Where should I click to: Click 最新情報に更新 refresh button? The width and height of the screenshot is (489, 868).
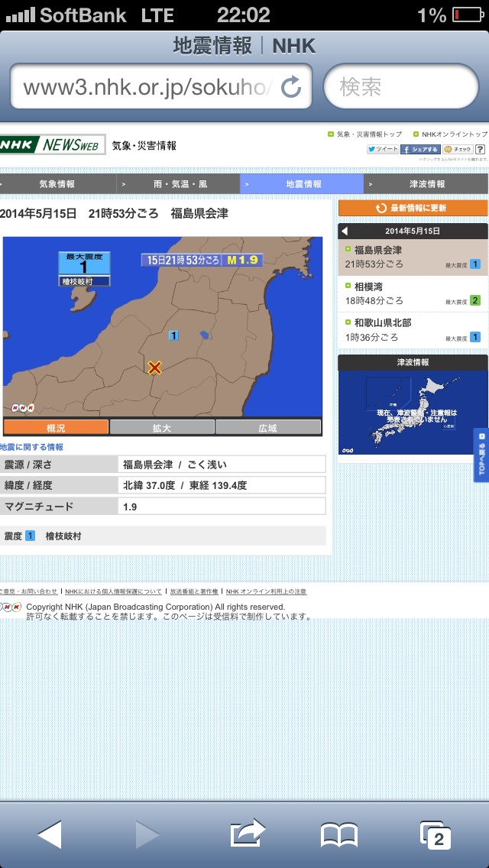pos(413,208)
